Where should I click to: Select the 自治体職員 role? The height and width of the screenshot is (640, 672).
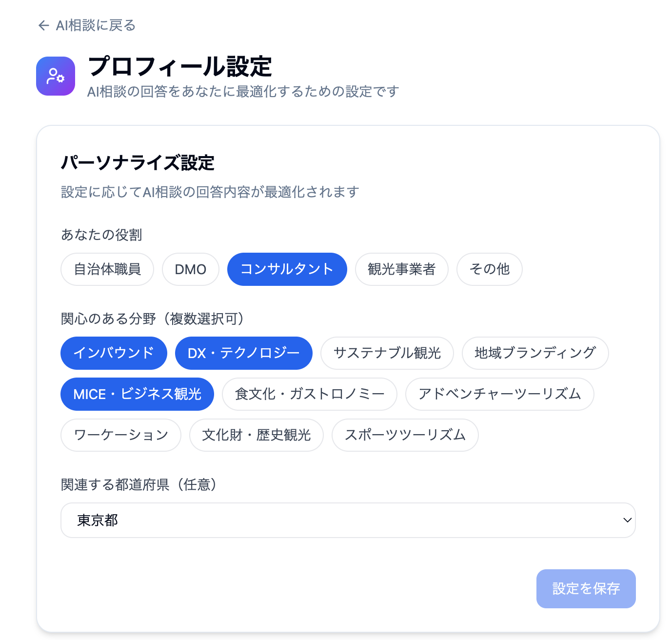(107, 269)
